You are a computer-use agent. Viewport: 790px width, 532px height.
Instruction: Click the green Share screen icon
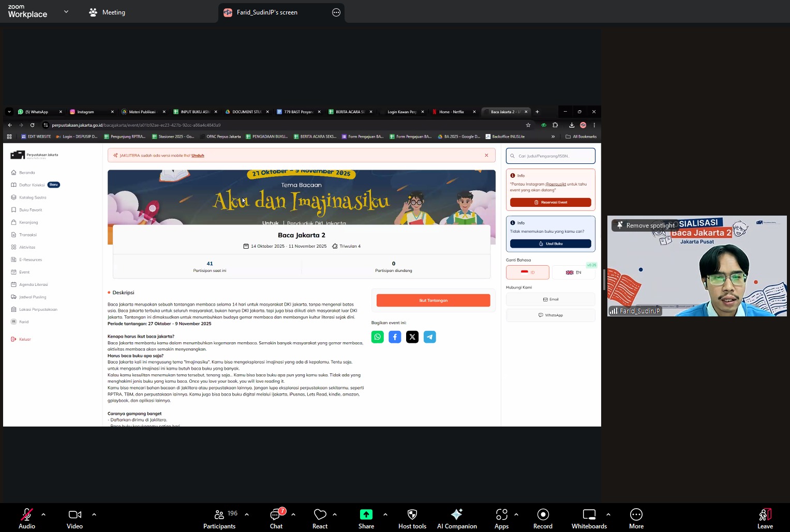click(366, 514)
